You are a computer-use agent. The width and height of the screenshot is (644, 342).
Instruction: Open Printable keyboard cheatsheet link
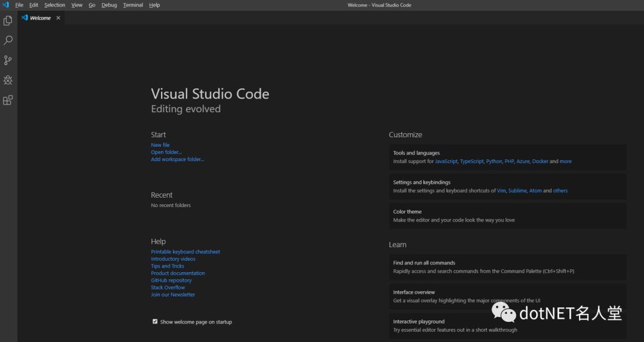(x=185, y=252)
